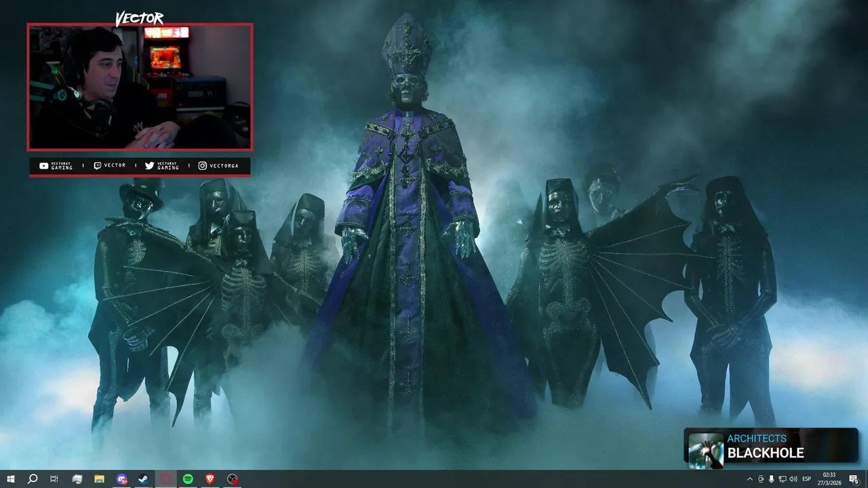Screen dimensions: 868x488
Task: Open File Explorer from the taskbar
Action: click(x=99, y=479)
